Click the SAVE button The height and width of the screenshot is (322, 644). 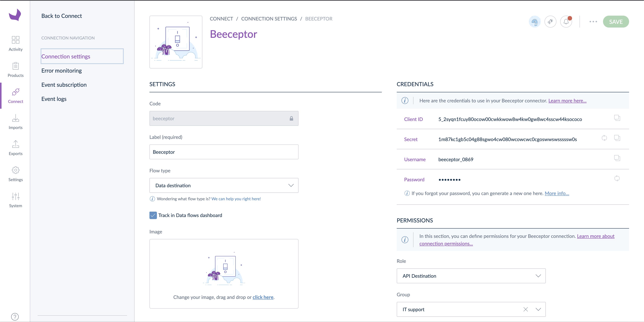[x=616, y=21]
